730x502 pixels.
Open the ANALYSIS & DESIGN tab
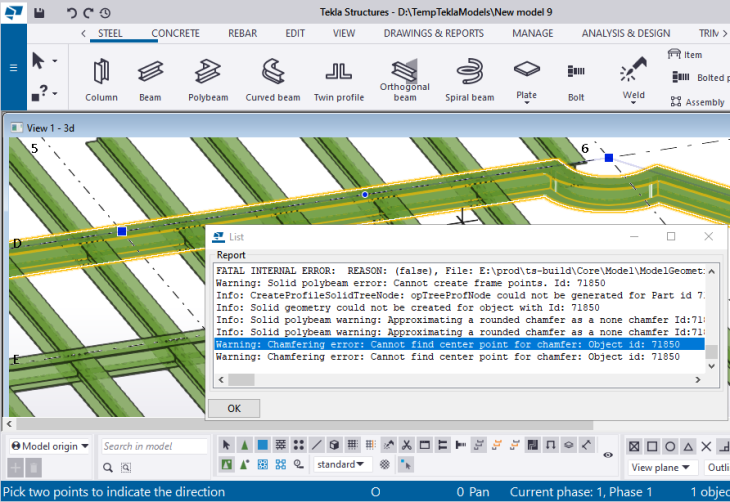click(x=626, y=34)
